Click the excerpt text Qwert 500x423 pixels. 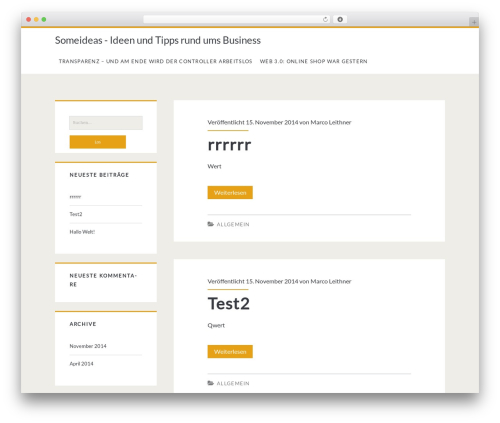pos(216,325)
